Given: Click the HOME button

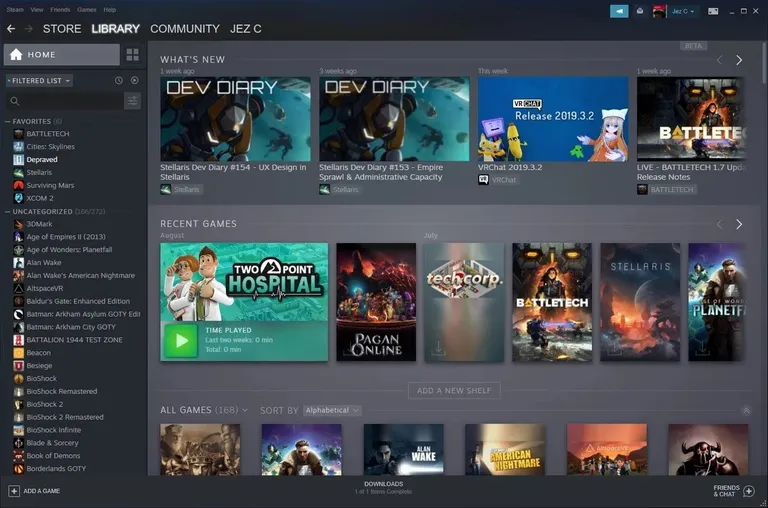Looking at the screenshot, I should pyautogui.click(x=62, y=54).
